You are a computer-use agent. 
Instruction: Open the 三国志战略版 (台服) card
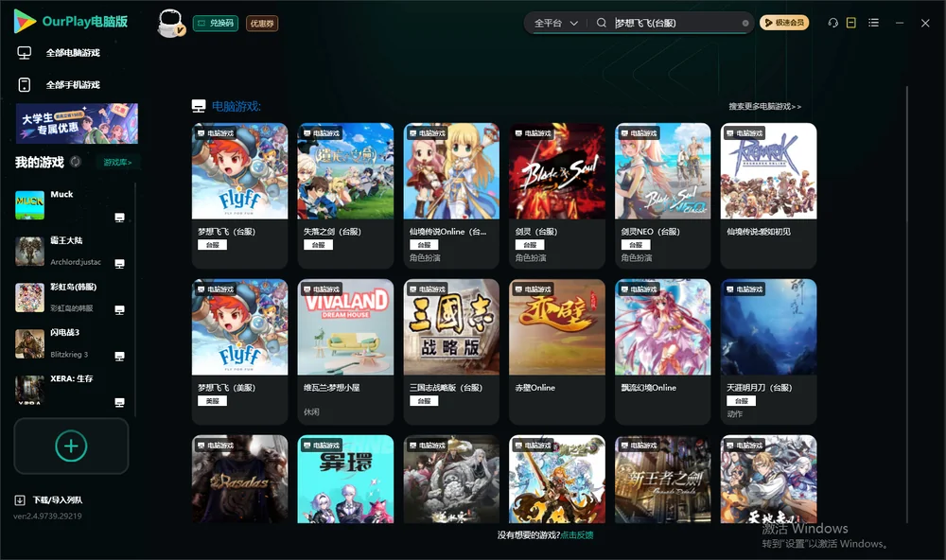tap(451, 351)
